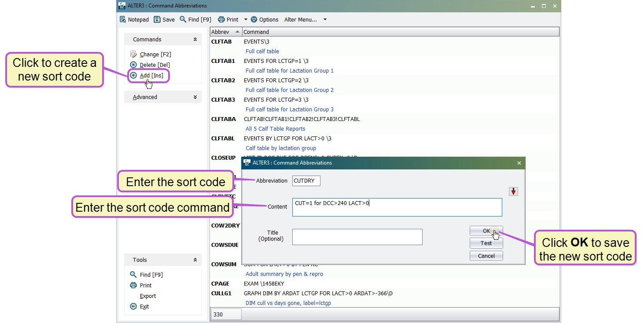644x323 pixels.
Task: Open Find [F9] in the toolbar
Action: pyautogui.click(x=195, y=19)
